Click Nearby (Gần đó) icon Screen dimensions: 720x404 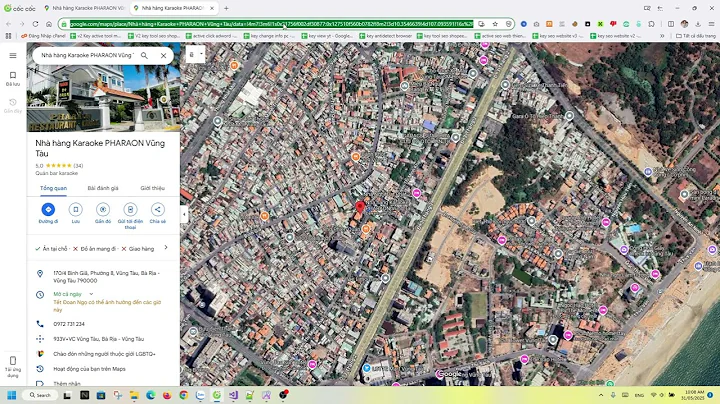click(x=103, y=213)
